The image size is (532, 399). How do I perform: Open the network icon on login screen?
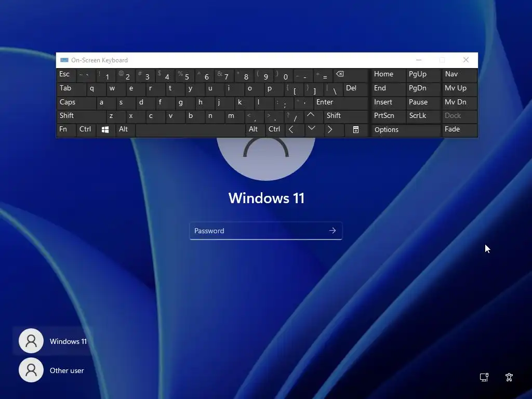(484, 377)
